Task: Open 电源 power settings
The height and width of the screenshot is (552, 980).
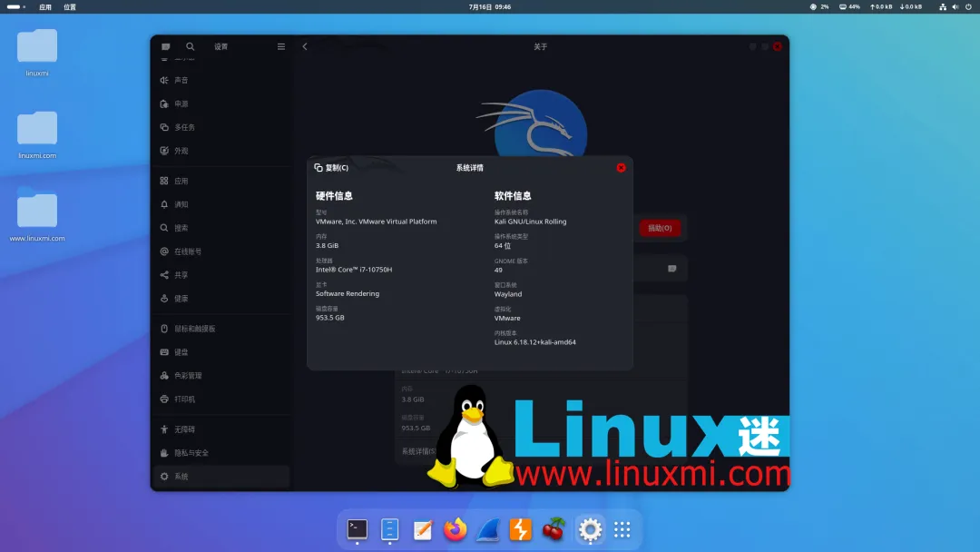Action: pos(221,103)
